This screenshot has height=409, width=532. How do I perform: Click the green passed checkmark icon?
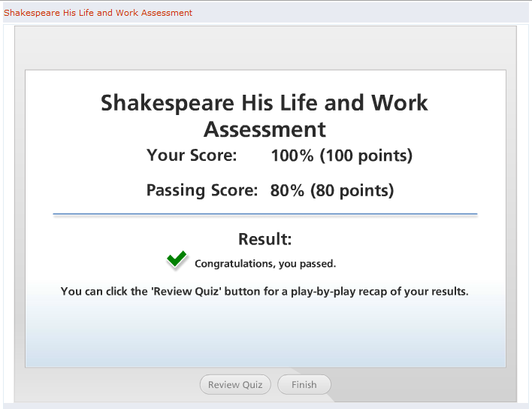(177, 259)
